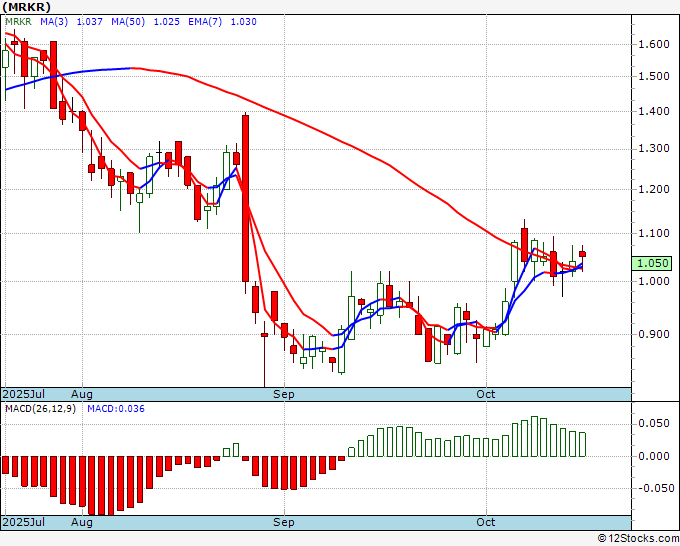Click the 0.050 MACD axis label

pos(654,423)
